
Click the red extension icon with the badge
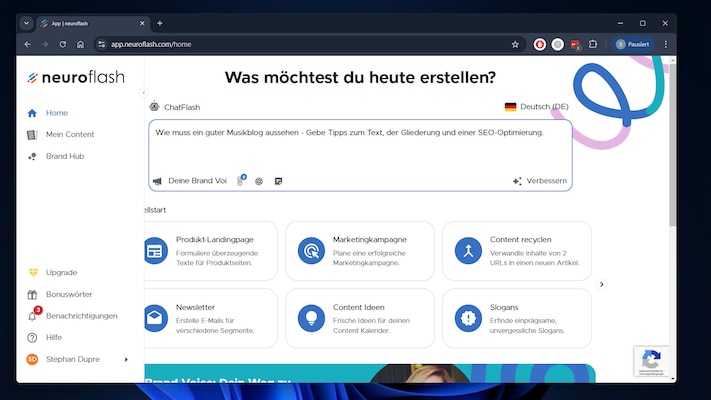[575, 44]
